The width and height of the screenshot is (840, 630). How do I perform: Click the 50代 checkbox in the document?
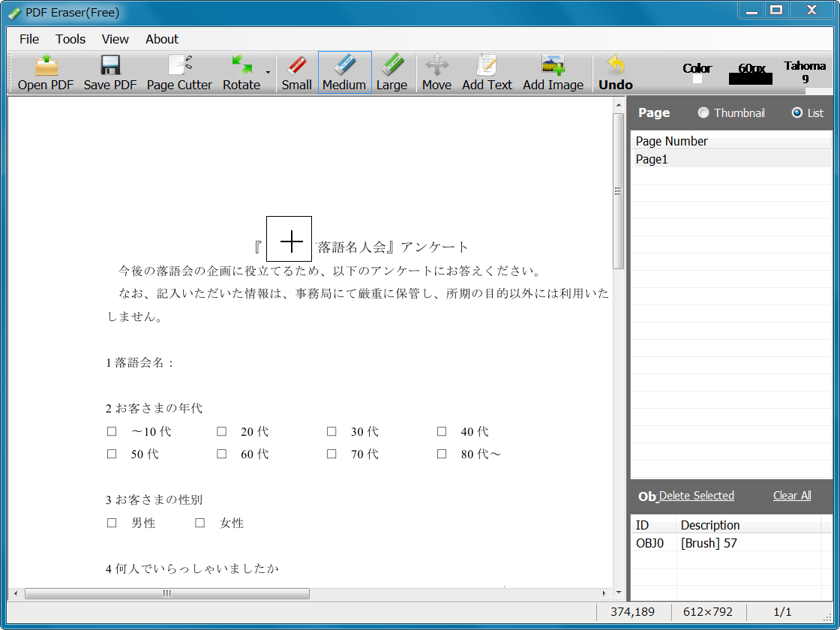112,454
